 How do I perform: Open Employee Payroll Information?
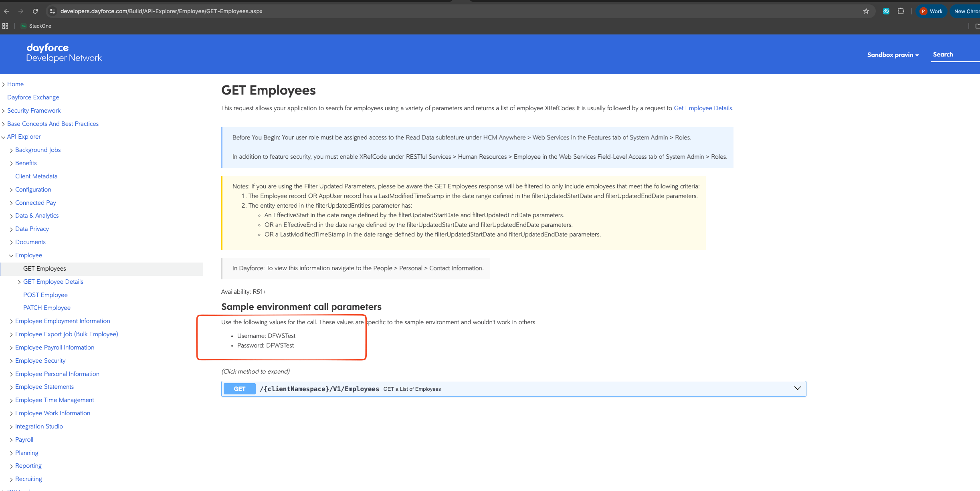click(55, 348)
